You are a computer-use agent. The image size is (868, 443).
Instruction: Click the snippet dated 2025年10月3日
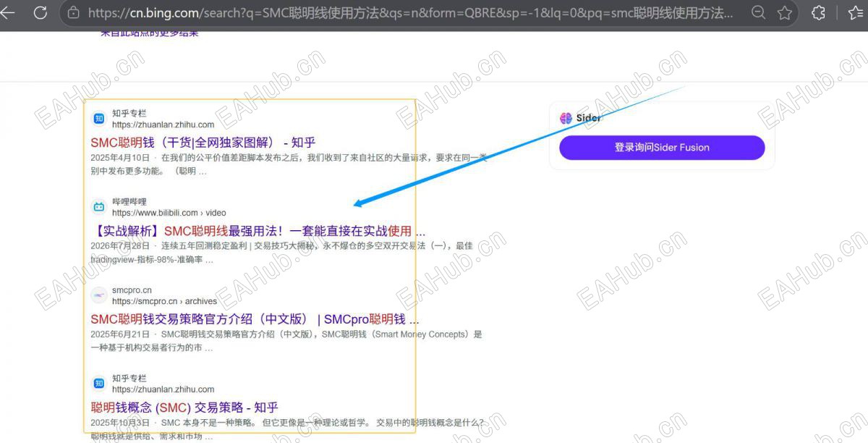coord(287,429)
